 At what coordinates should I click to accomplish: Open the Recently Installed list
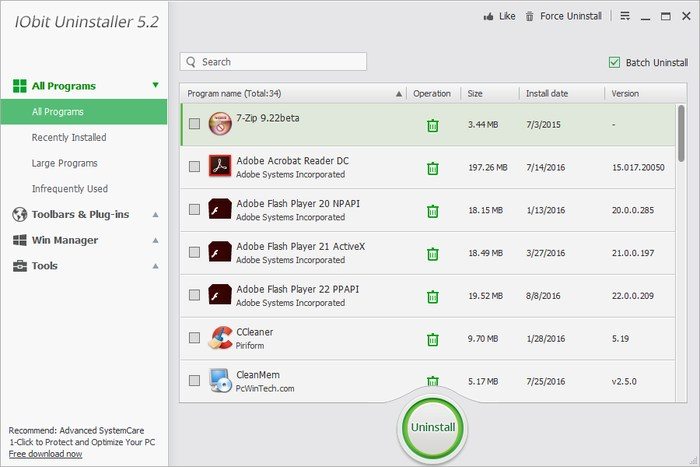click(69, 137)
